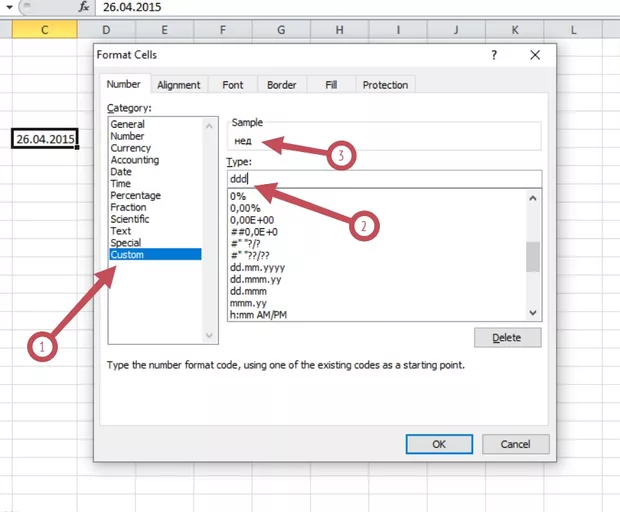Select column E header

[x=164, y=30]
